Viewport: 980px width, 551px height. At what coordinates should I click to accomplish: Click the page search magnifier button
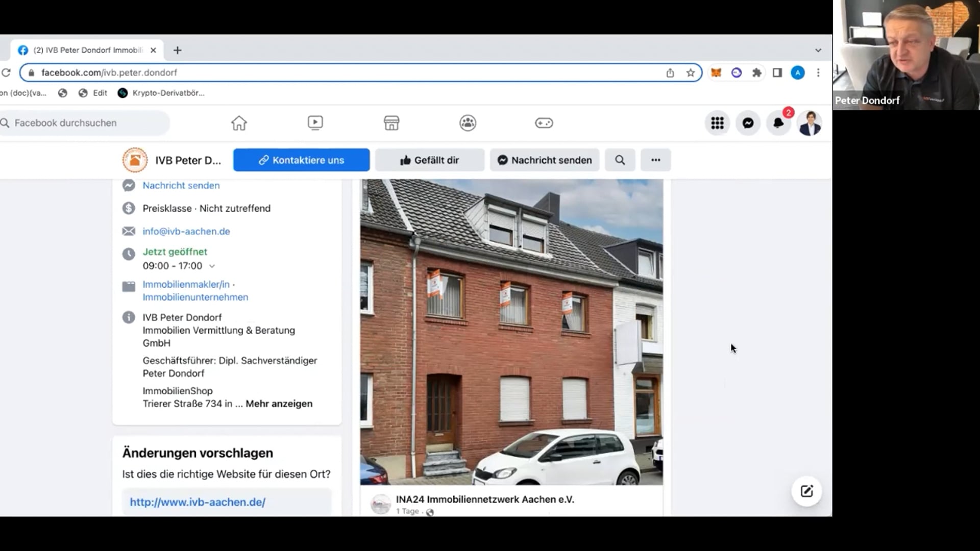click(620, 160)
